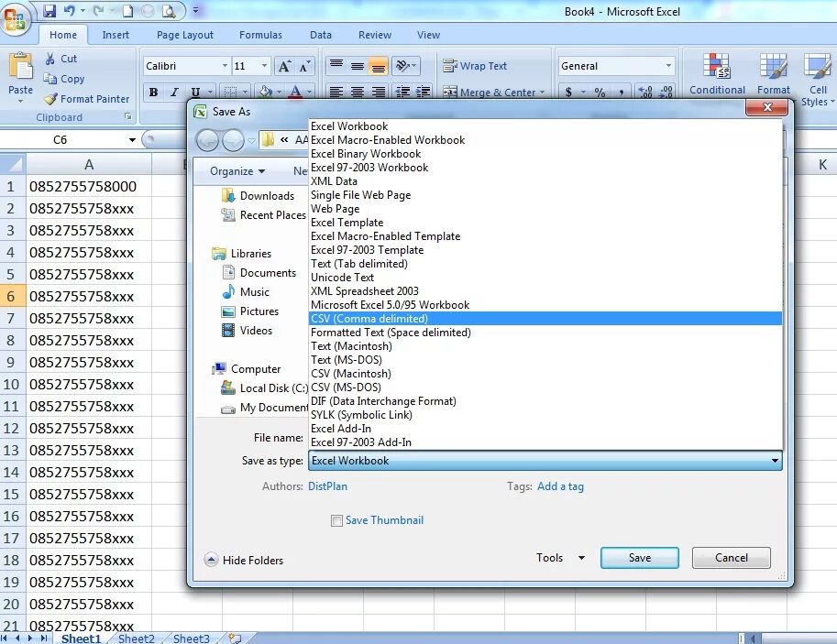Select Text (Tab delimited) file type
This screenshot has width=837, height=644.
[x=545, y=264]
